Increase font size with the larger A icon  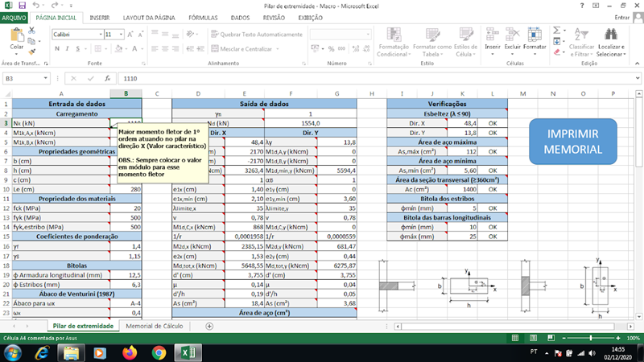[x=130, y=35]
